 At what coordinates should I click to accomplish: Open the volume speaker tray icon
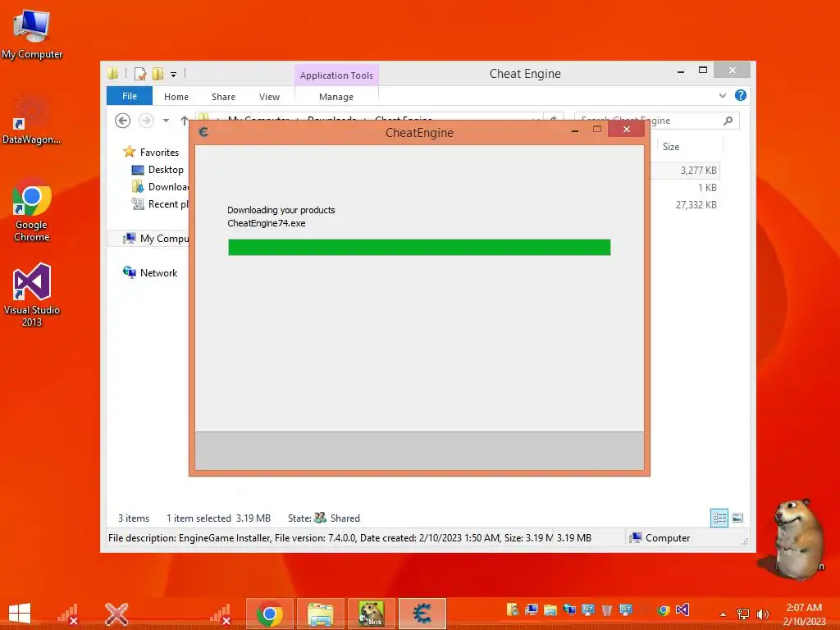click(762, 614)
